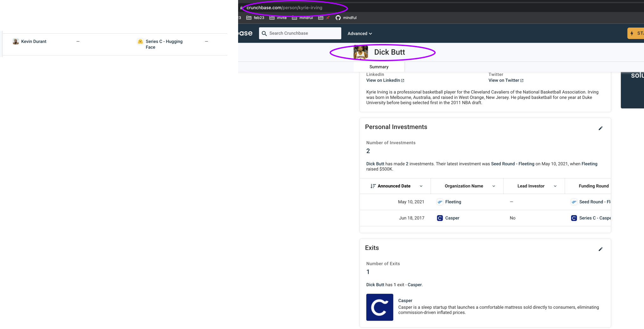
Task: Click the Number of Exits value 1
Action: pyautogui.click(x=368, y=272)
